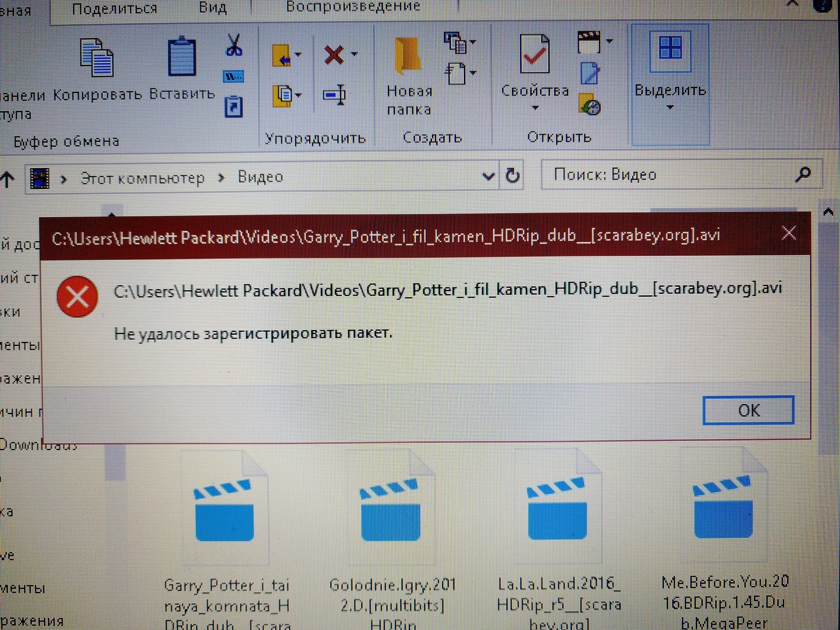
Task: Open the address bar history dropdown
Action: tap(488, 176)
